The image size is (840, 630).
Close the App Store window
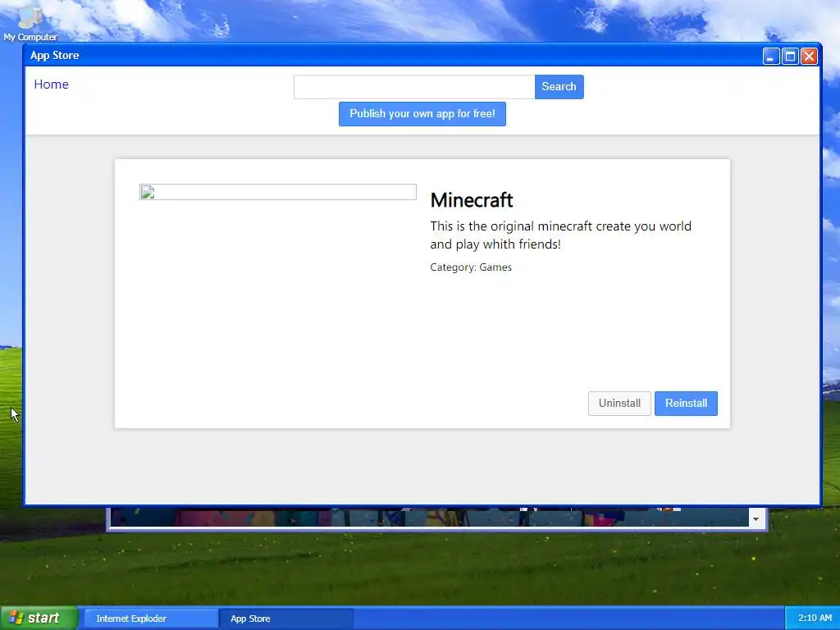(809, 57)
